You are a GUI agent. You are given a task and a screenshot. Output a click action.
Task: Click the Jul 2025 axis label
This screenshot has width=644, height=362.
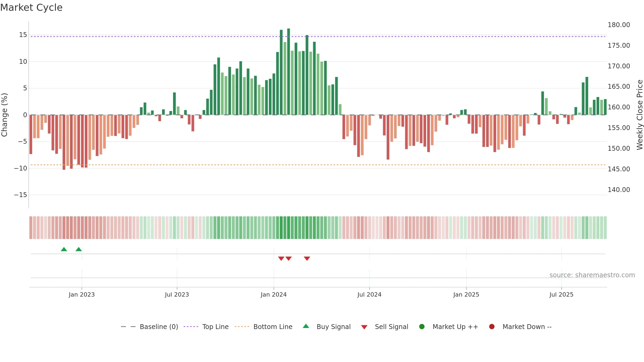561,294
